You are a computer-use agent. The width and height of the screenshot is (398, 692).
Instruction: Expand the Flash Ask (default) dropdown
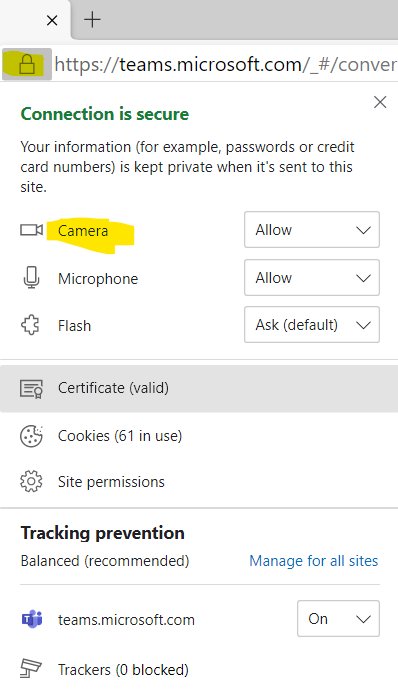point(312,325)
